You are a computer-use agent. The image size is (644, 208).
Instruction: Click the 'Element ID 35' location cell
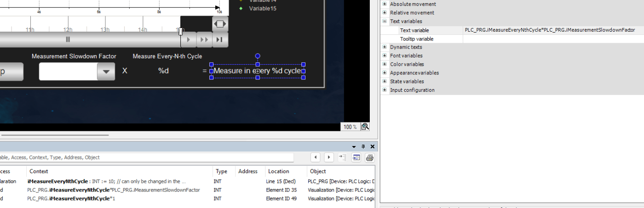[282, 190]
